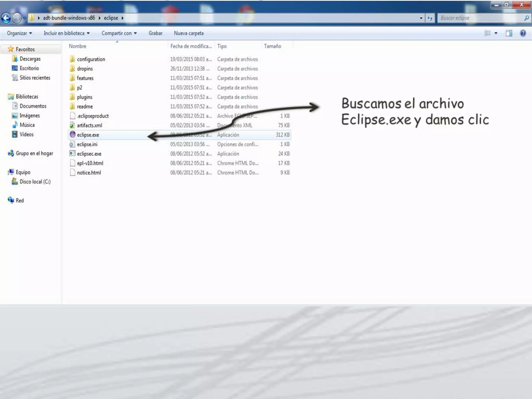Select Descargas in Favoritos sidebar

pyautogui.click(x=30, y=59)
